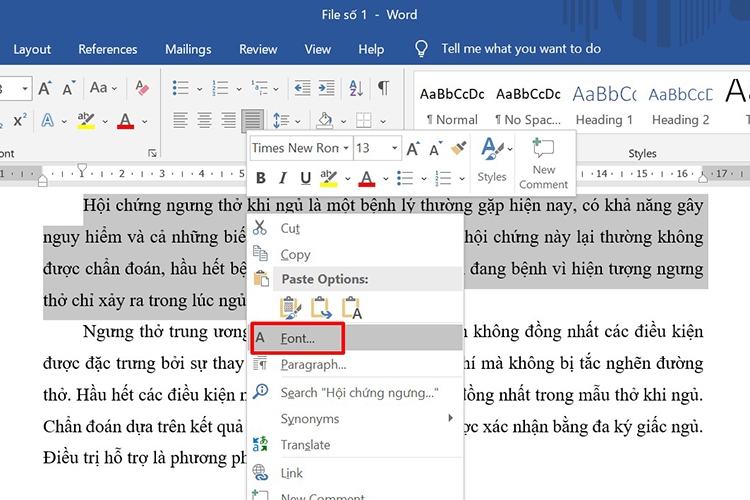Center text in ribbon

click(x=204, y=120)
